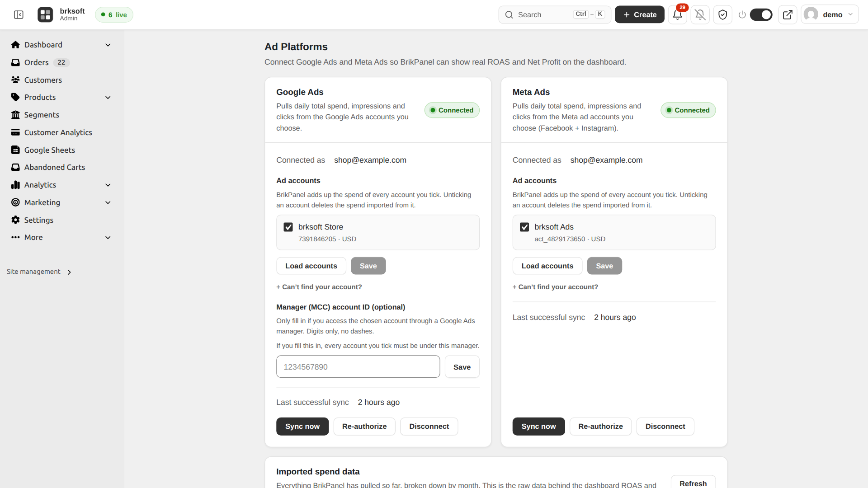Open external link icon in header
This screenshot has width=868, height=488.
[788, 15]
